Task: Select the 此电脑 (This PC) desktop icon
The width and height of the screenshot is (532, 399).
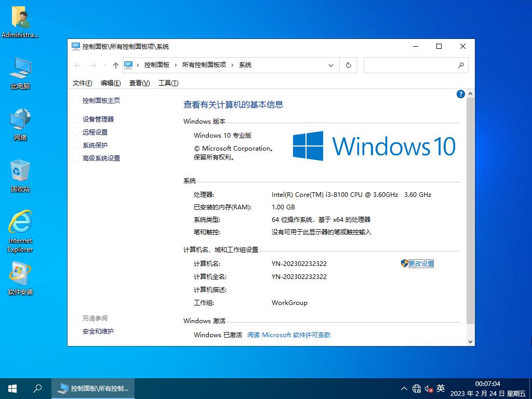Action: (x=20, y=73)
